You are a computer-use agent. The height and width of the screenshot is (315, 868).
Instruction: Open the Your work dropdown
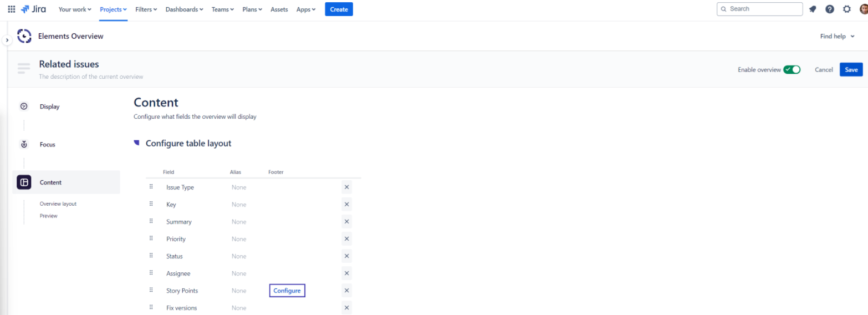75,9
